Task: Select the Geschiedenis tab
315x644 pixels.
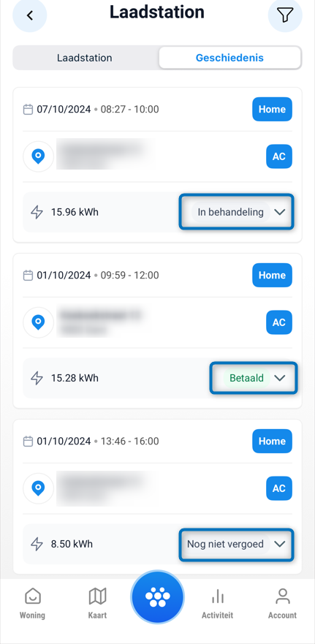Action: point(229,58)
